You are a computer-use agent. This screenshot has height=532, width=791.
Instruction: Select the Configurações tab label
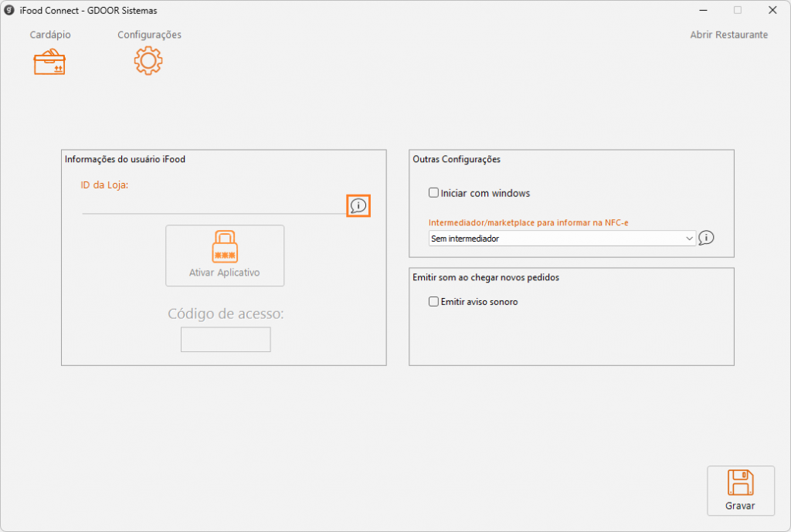click(149, 35)
